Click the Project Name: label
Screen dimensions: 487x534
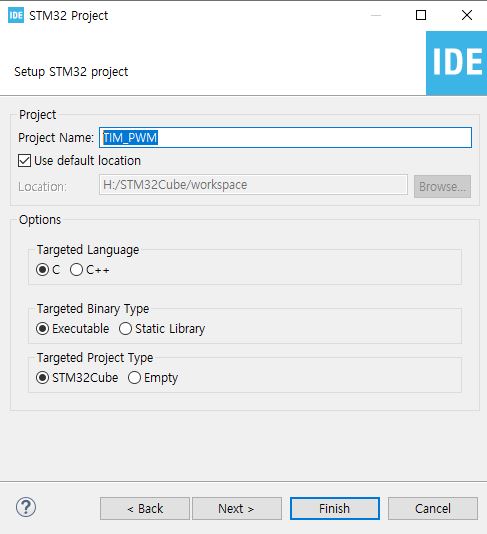pos(56,138)
